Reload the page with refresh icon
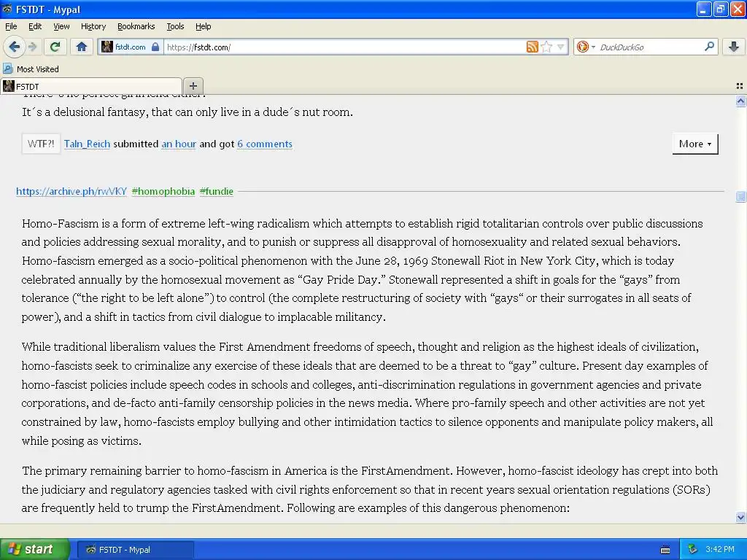Screen dimensions: 747x560 (x=55, y=47)
